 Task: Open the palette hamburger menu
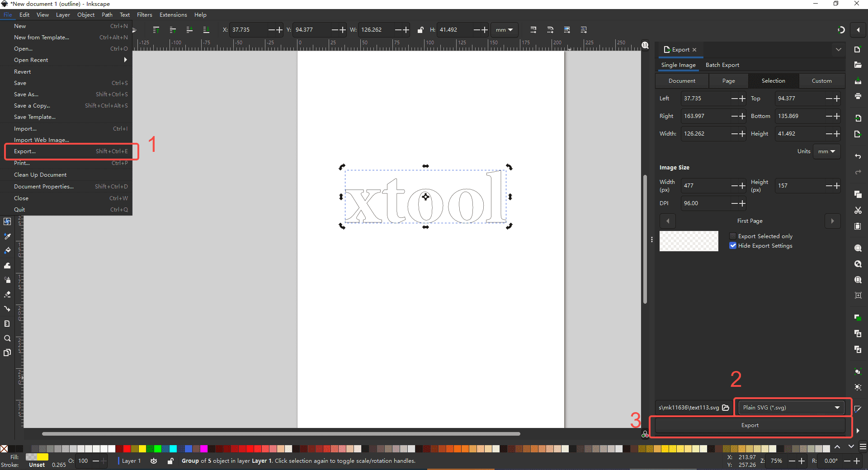click(863, 446)
